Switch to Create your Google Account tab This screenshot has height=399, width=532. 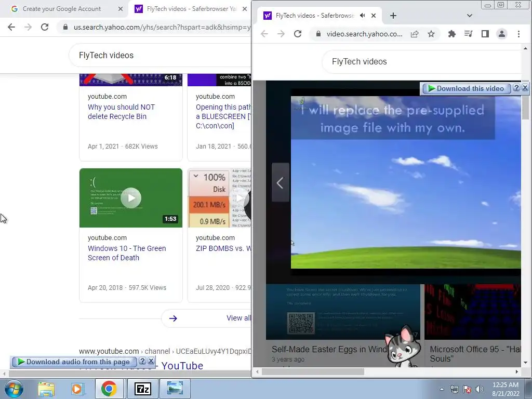(x=62, y=9)
